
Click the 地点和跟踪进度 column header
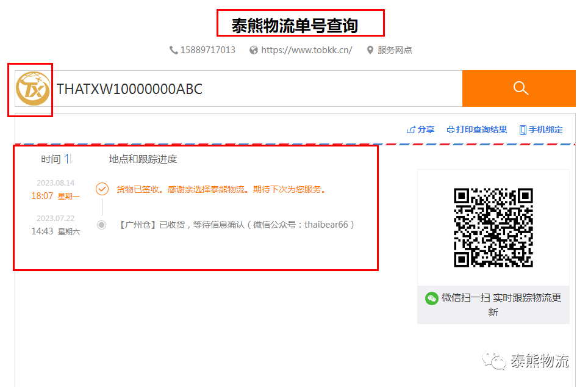pyautogui.click(x=143, y=159)
